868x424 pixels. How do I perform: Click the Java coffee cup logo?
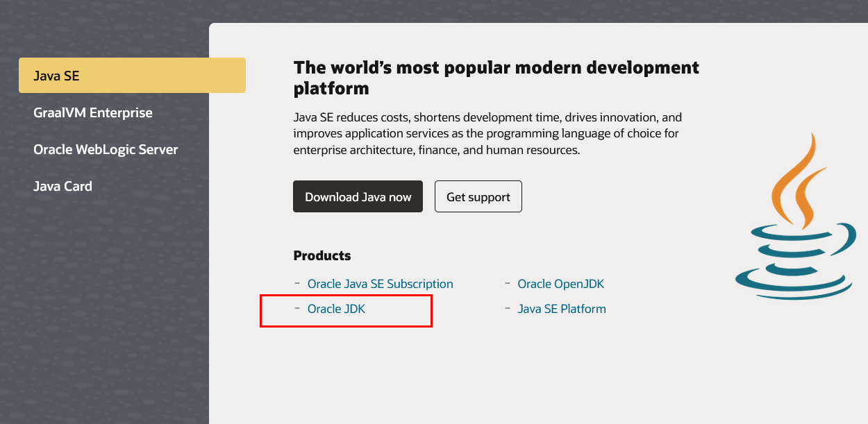[x=796, y=217]
